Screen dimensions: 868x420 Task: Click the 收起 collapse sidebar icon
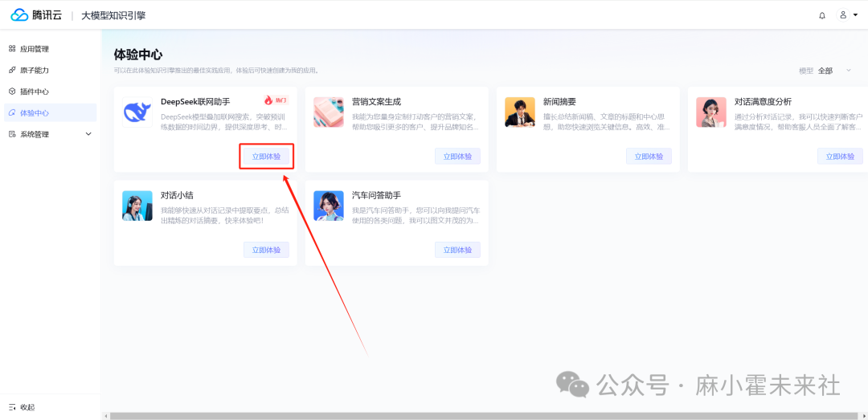point(12,407)
